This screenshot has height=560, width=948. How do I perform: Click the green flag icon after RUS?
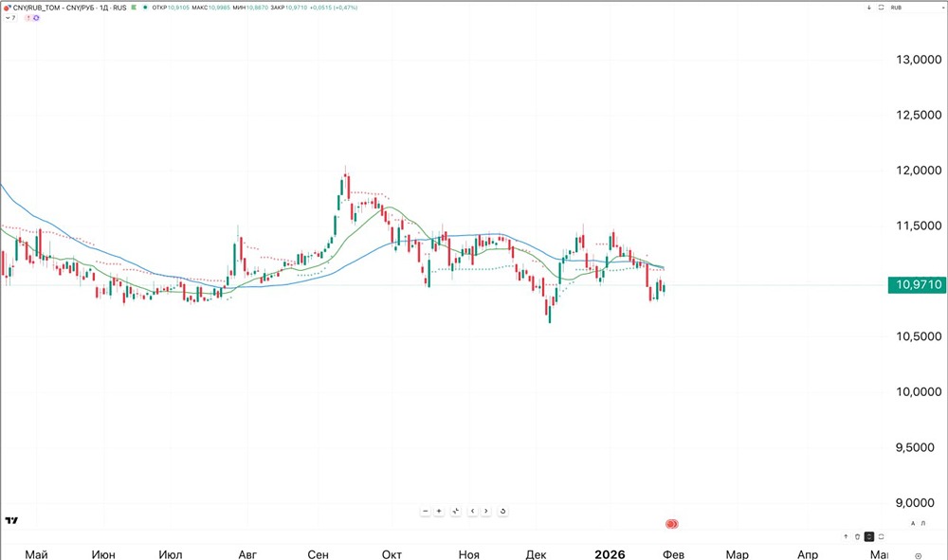(134, 8)
